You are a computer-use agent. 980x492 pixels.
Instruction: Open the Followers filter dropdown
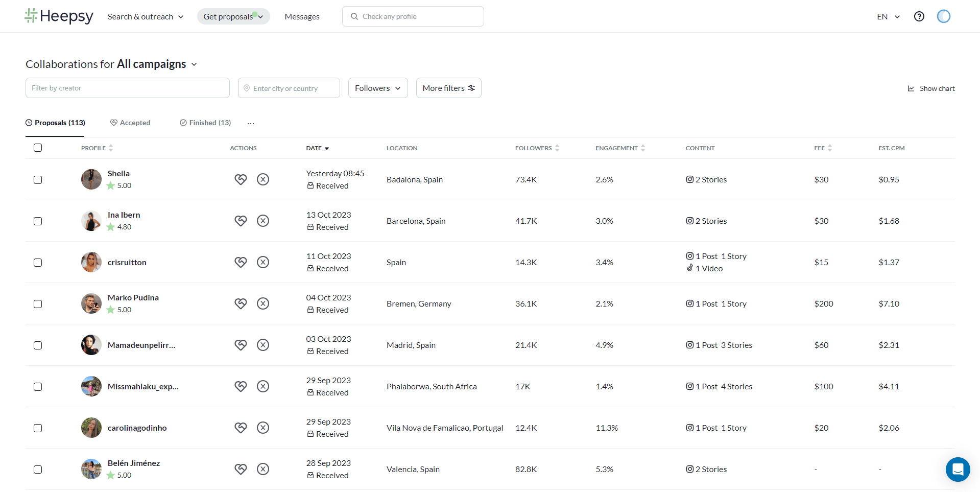377,88
